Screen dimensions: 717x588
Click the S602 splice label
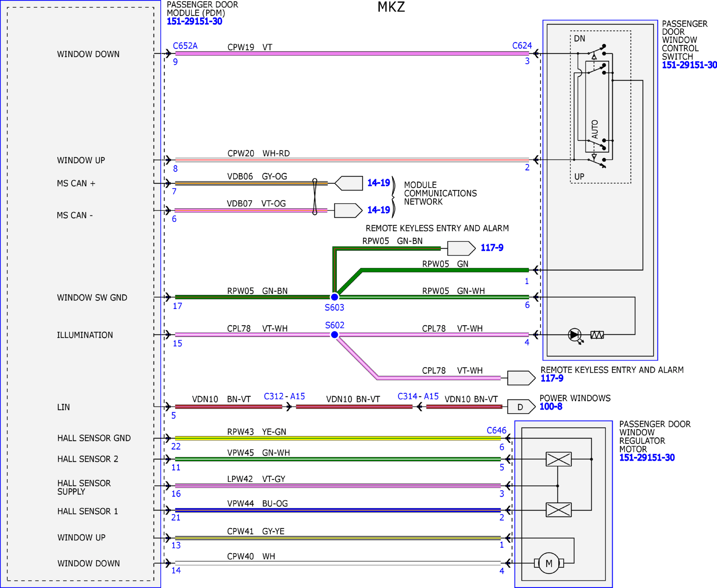[x=335, y=325]
